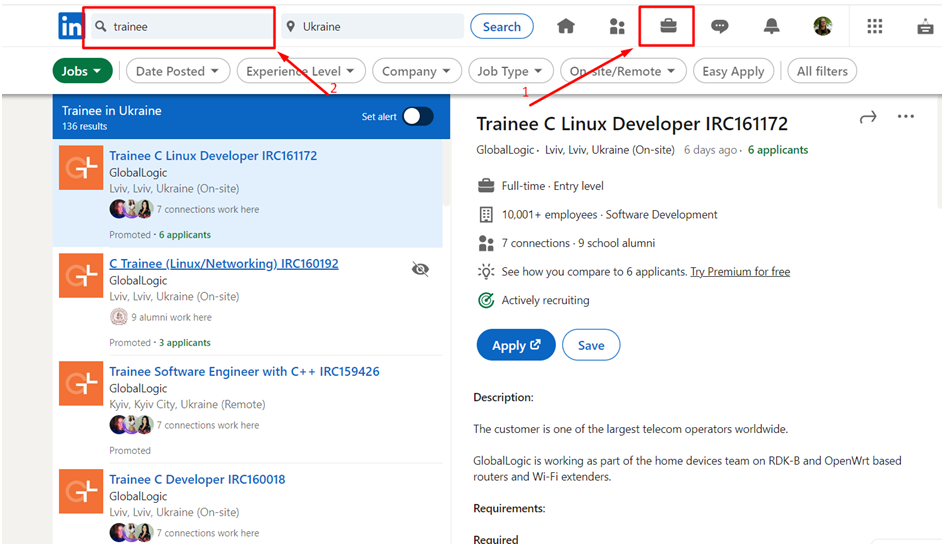The height and width of the screenshot is (546, 944).
Task: Hide the C Trainee (Linux/Networking) job
Action: point(421,269)
